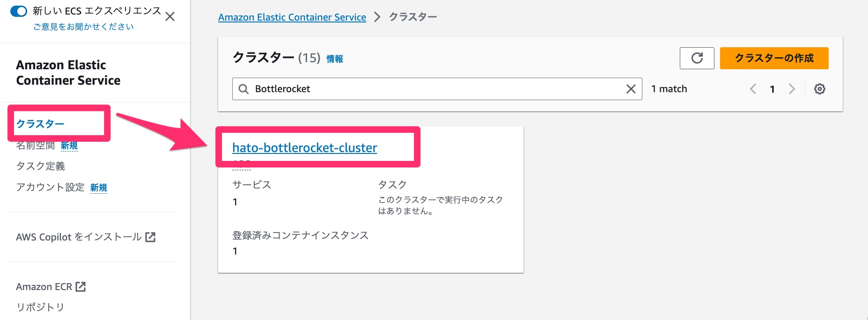
Task: Open AWS Copilot via its external link icon
Action: pos(151,237)
